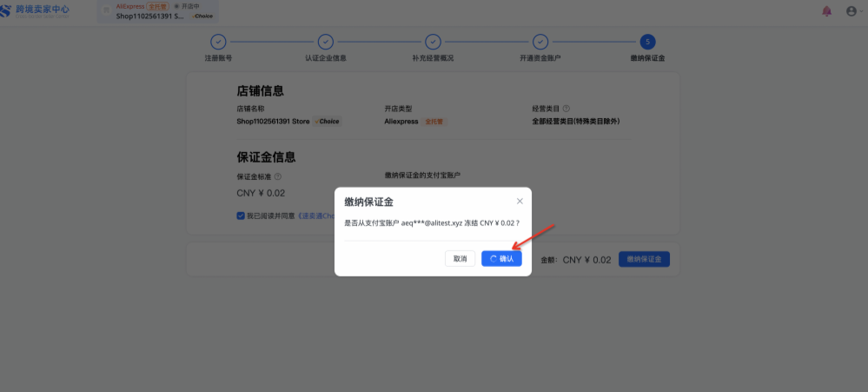The image size is (868, 392).
Task: Click the 认证企业信息 step check circle
Action: click(x=326, y=42)
